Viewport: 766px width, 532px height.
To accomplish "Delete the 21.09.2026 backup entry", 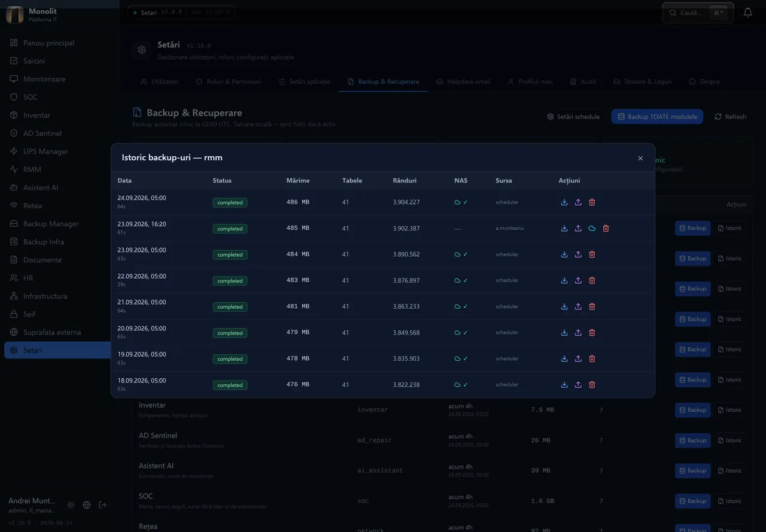I will [592, 306].
